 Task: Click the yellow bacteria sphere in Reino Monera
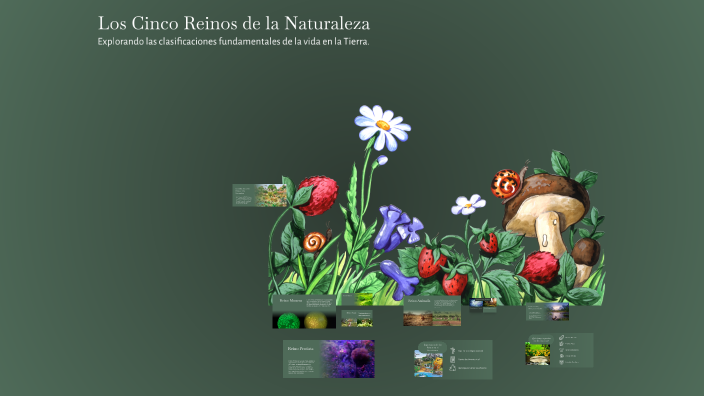[316, 321]
